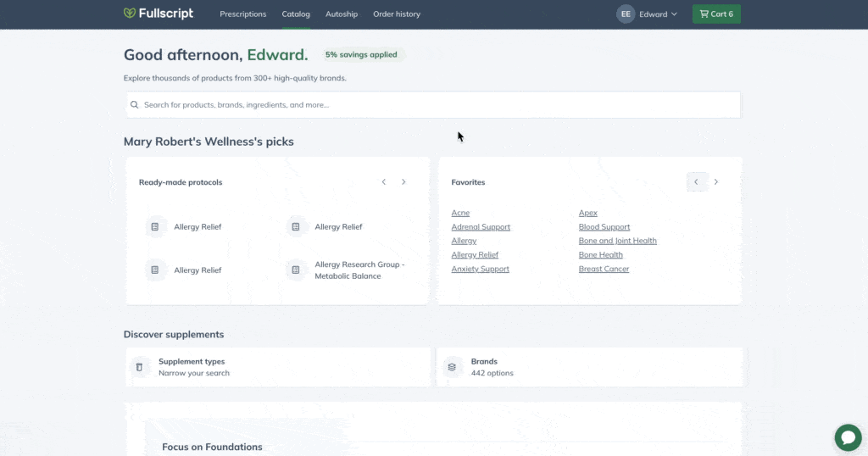Click the Brands stack icon
Viewport: 868px width, 456px height.
pos(452,367)
